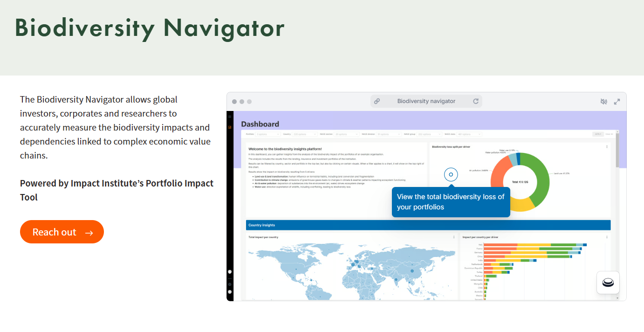Open the Country filter dropdown

(305, 134)
